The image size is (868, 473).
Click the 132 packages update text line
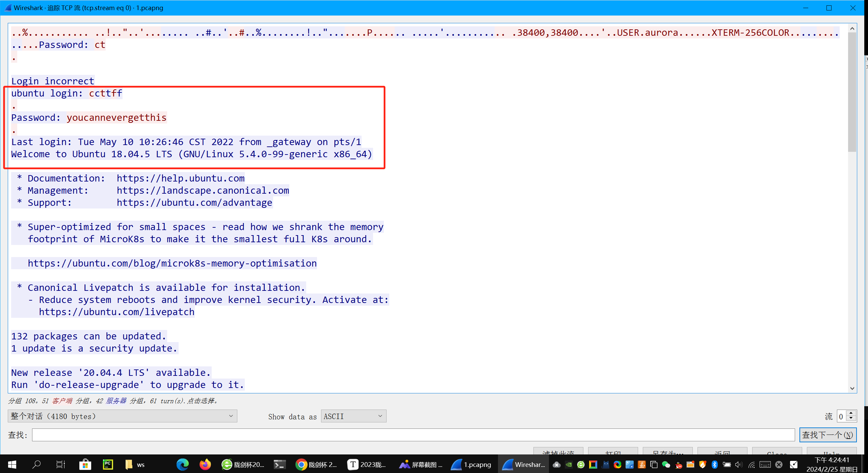[88, 336]
